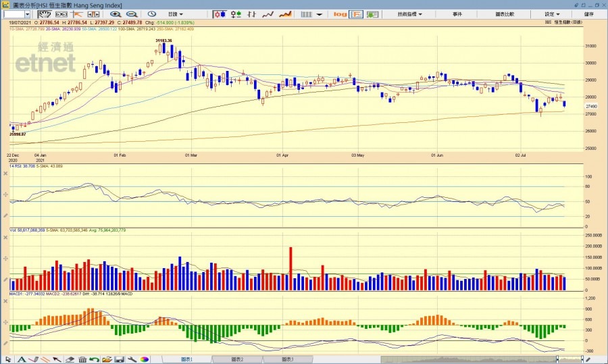Toggle the hand pan tool
The image size is (608, 364).
tap(44, 14)
